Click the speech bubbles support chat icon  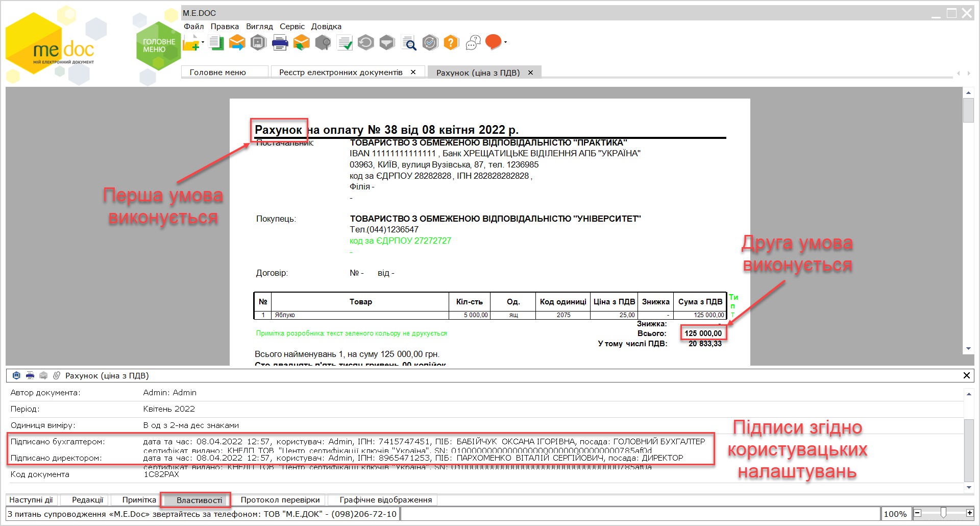coord(473,43)
